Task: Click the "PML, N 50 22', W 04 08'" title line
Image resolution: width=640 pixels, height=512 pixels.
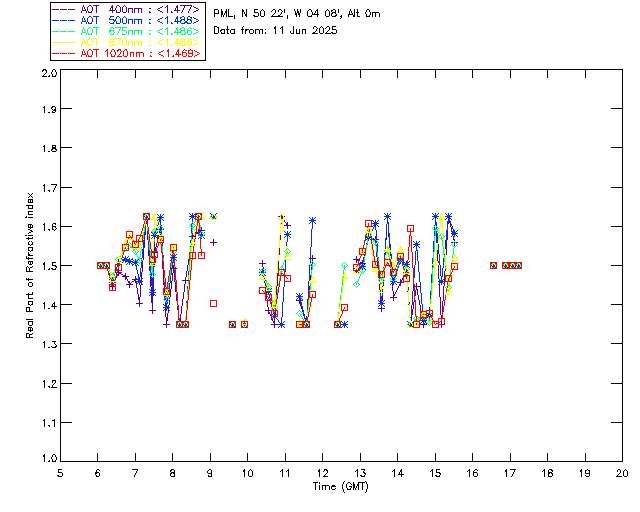Action: (x=297, y=13)
